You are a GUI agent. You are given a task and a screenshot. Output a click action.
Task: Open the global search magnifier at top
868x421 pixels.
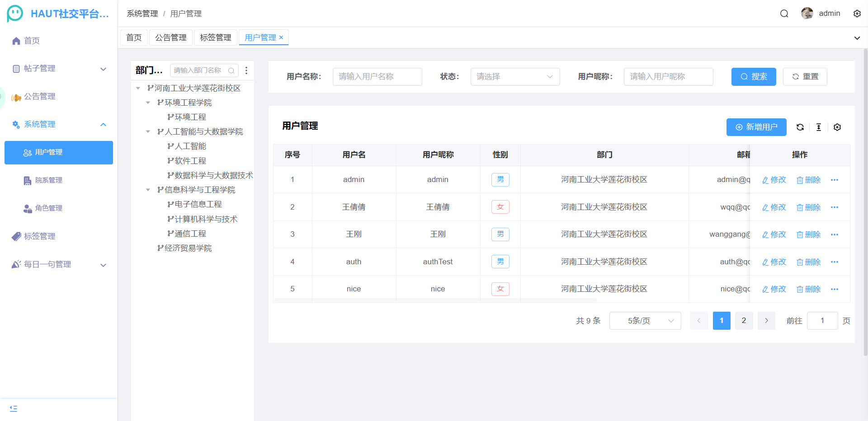783,14
